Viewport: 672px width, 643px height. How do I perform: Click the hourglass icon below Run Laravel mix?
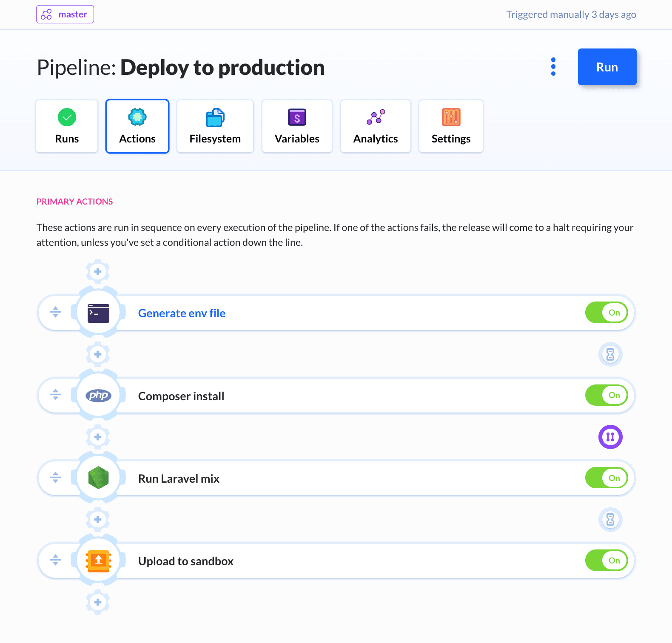tap(610, 519)
